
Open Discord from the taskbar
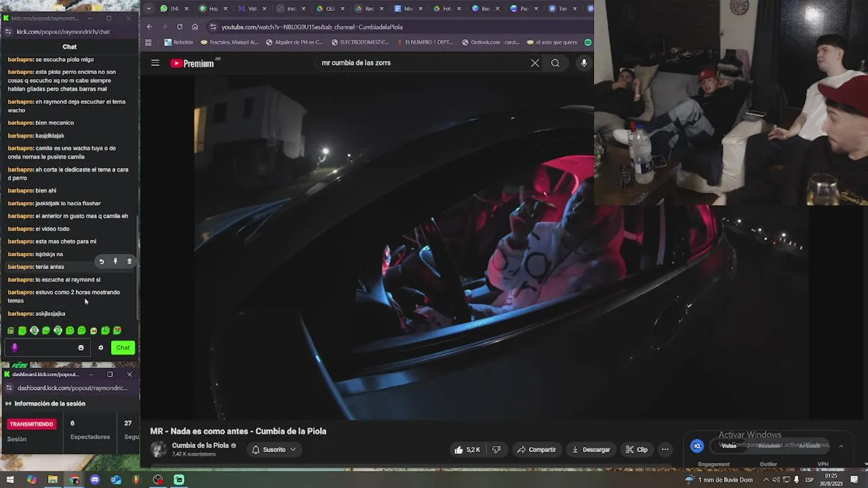click(95, 480)
